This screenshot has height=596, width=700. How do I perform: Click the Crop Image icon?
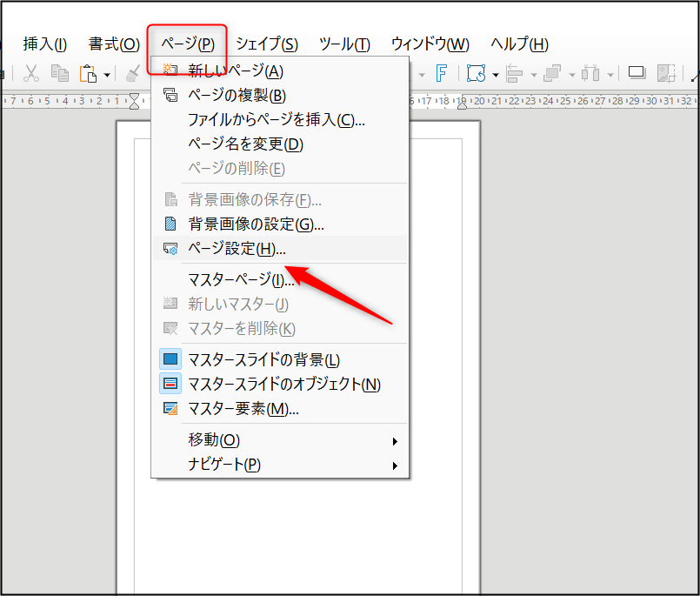[x=666, y=74]
